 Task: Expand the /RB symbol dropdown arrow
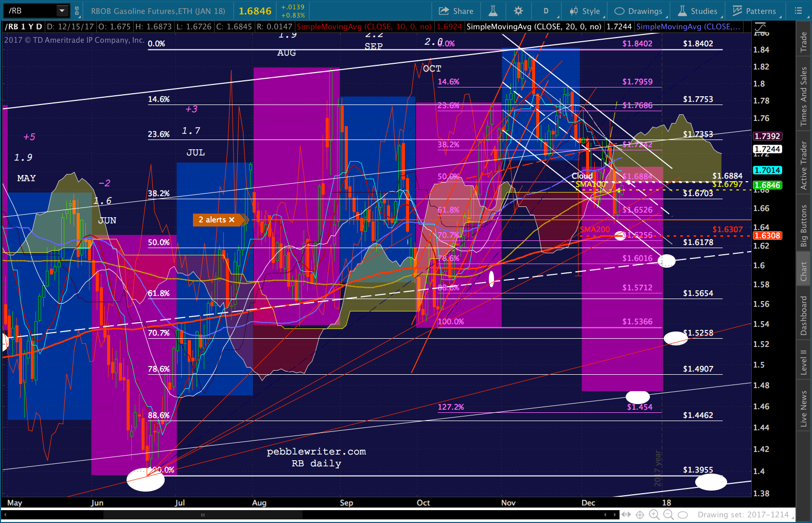pyautogui.click(x=62, y=10)
